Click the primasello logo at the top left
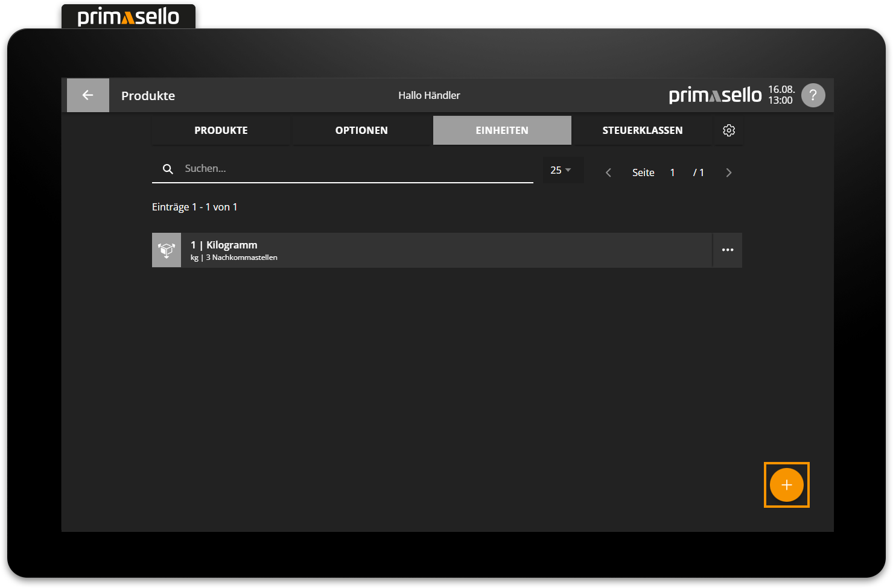Viewport: 893px width, 588px height. tap(129, 16)
